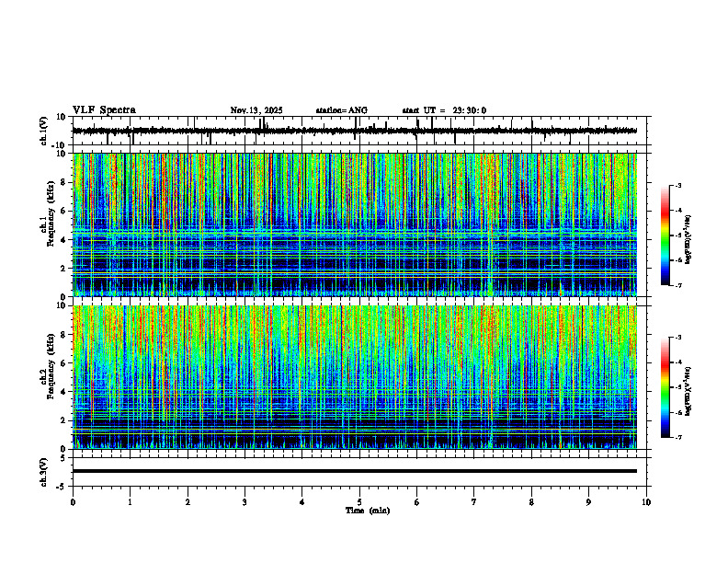728x563 pixels.
Task: Select ch.2 "Frequency (kHz)" axis label
Action: tap(51, 365)
